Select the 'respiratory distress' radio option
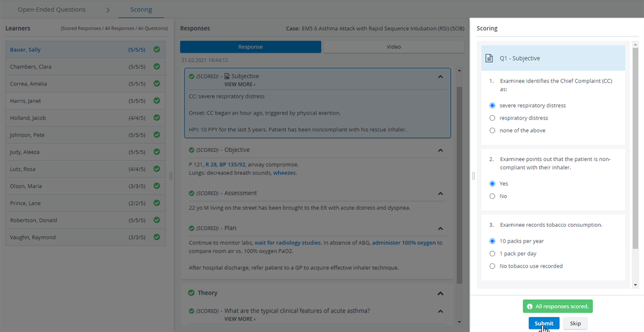 pos(493,118)
